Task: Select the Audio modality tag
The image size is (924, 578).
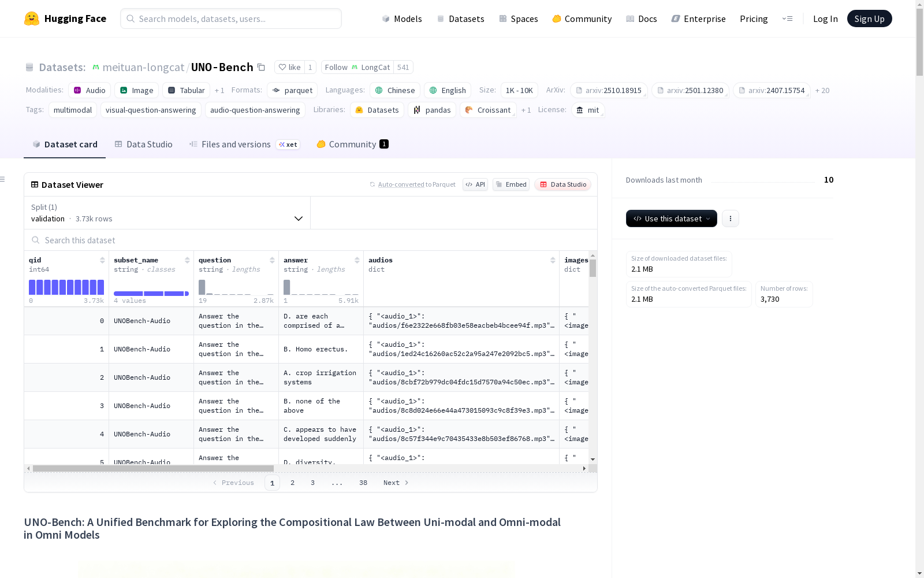Action: coord(90,90)
